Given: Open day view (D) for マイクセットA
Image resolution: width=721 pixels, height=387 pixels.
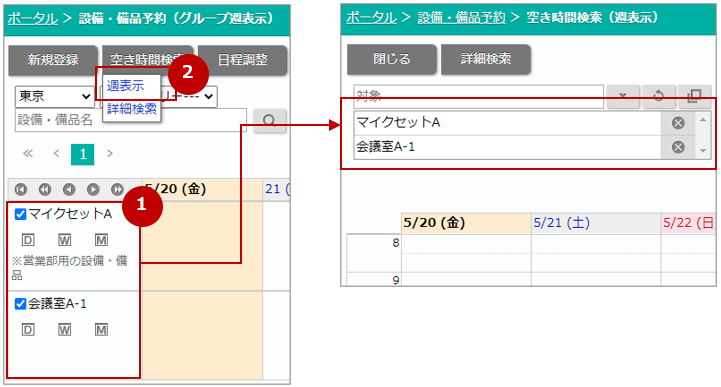Looking at the screenshot, I should pos(28,240).
